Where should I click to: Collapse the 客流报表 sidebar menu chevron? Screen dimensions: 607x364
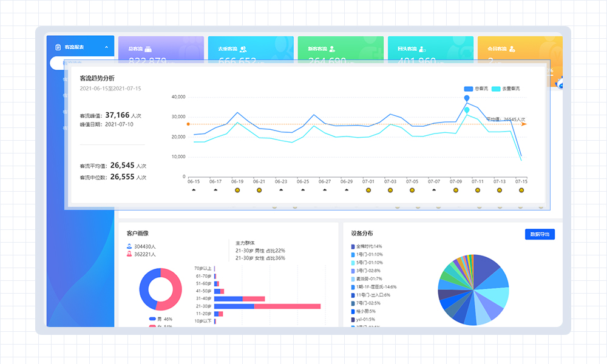(106, 47)
